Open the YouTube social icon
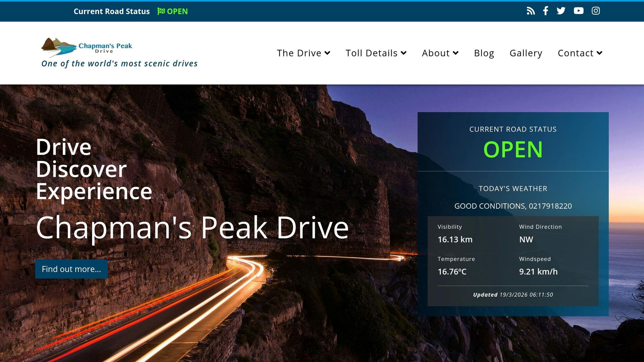 pyautogui.click(x=579, y=11)
